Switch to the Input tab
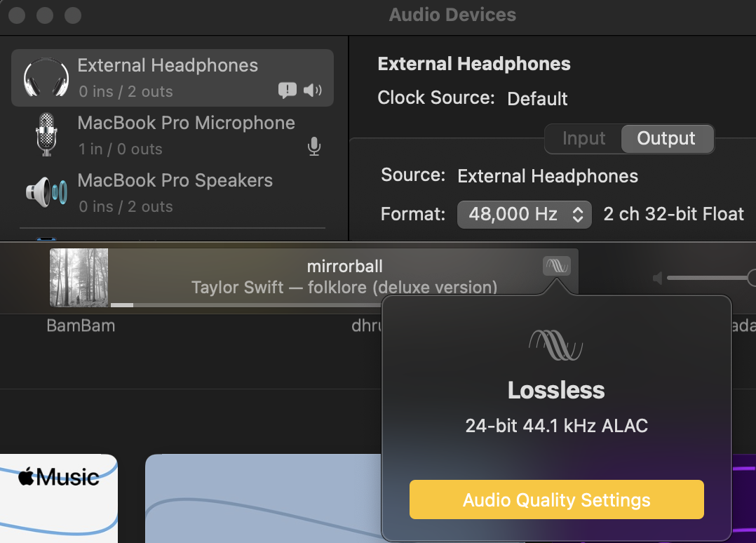The image size is (756, 543). (583, 139)
